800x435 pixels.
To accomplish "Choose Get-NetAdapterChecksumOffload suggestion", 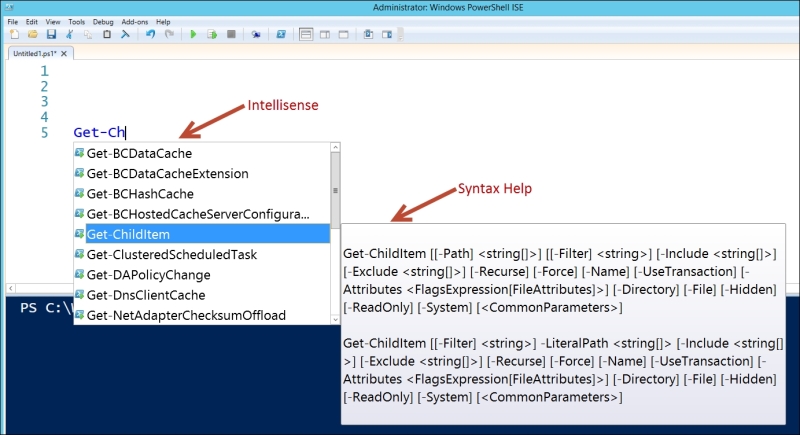I will pos(202,315).
